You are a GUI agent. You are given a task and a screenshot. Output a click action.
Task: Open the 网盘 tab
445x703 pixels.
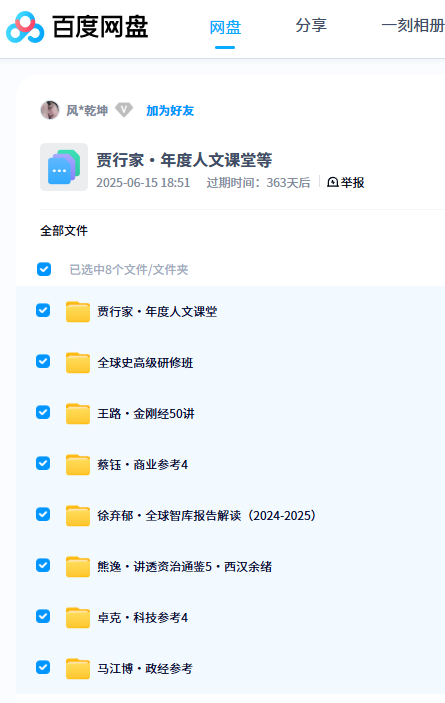pyautogui.click(x=225, y=27)
